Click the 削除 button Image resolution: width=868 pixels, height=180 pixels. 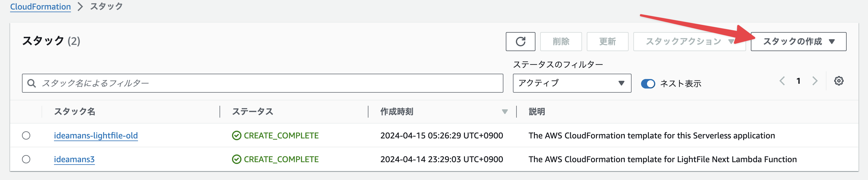pyautogui.click(x=561, y=42)
